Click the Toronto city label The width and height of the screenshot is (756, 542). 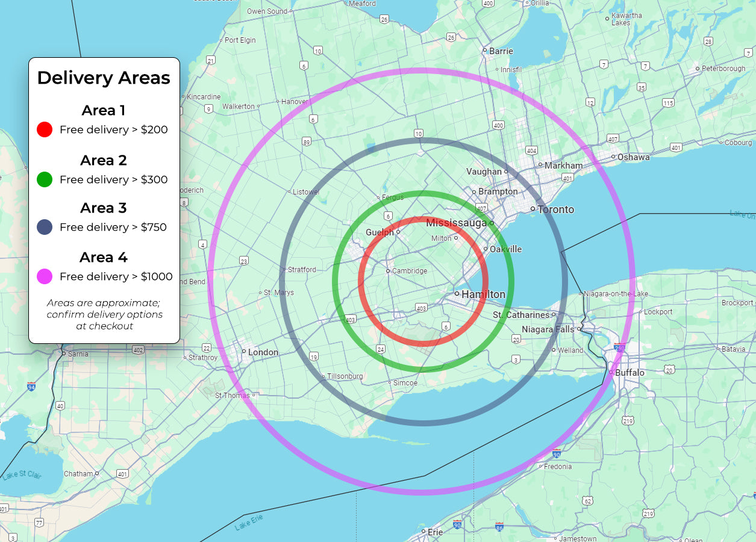click(x=555, y=210)
